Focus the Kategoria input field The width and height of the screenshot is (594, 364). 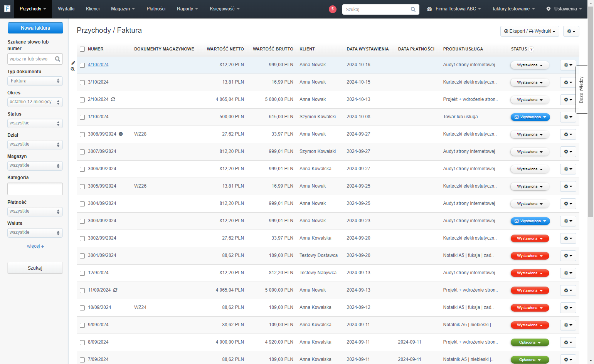pyautogui.click(x=35, y=189)
